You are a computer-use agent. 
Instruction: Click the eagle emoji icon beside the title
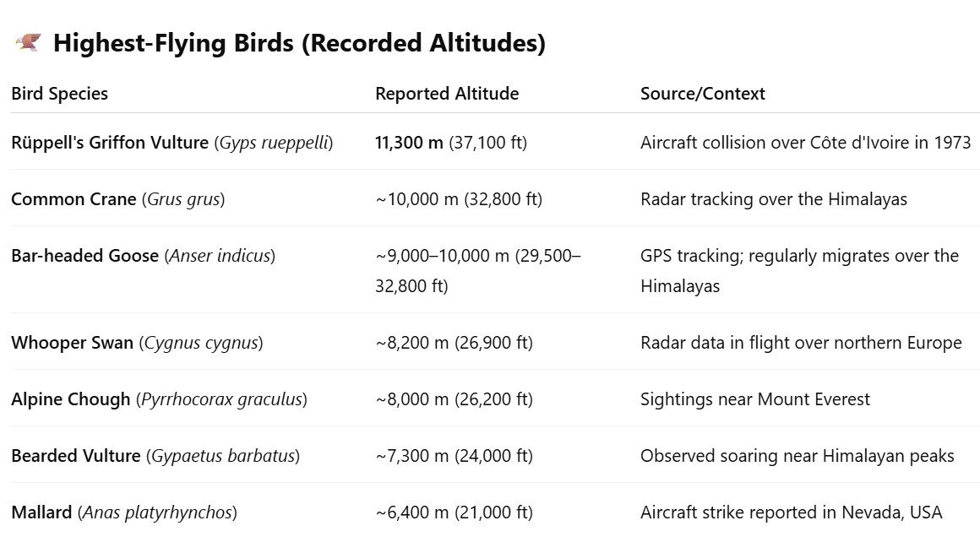click(29, 43)
